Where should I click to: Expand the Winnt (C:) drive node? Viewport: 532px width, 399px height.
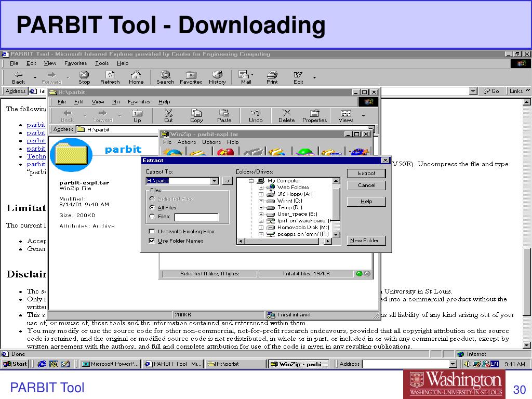pyautogui.click(x=261, y=201)
